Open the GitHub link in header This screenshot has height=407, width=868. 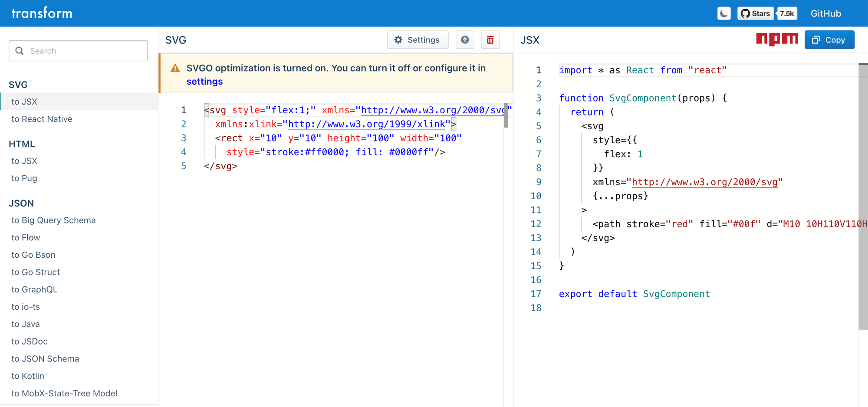click(826, 13)
